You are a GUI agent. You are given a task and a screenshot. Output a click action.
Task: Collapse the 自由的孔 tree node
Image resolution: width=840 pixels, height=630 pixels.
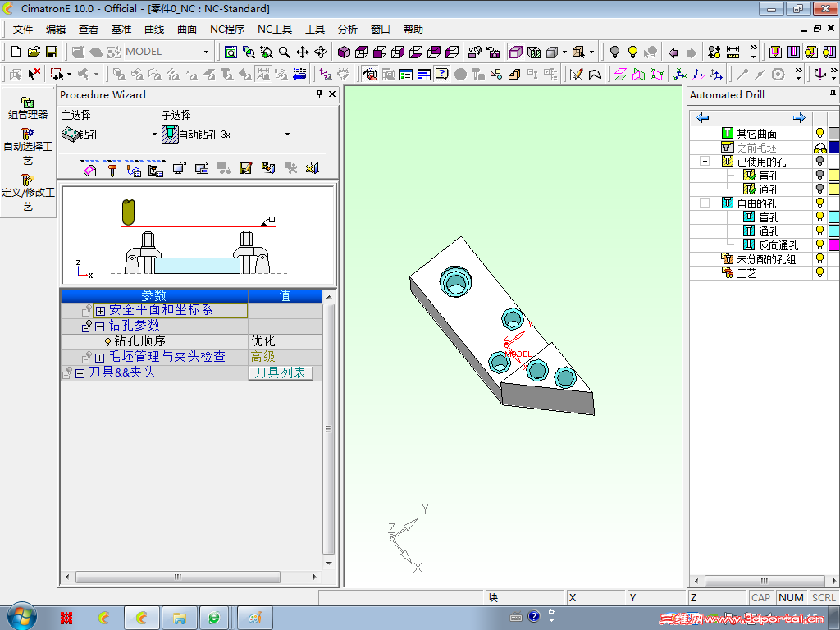point(705,203)
